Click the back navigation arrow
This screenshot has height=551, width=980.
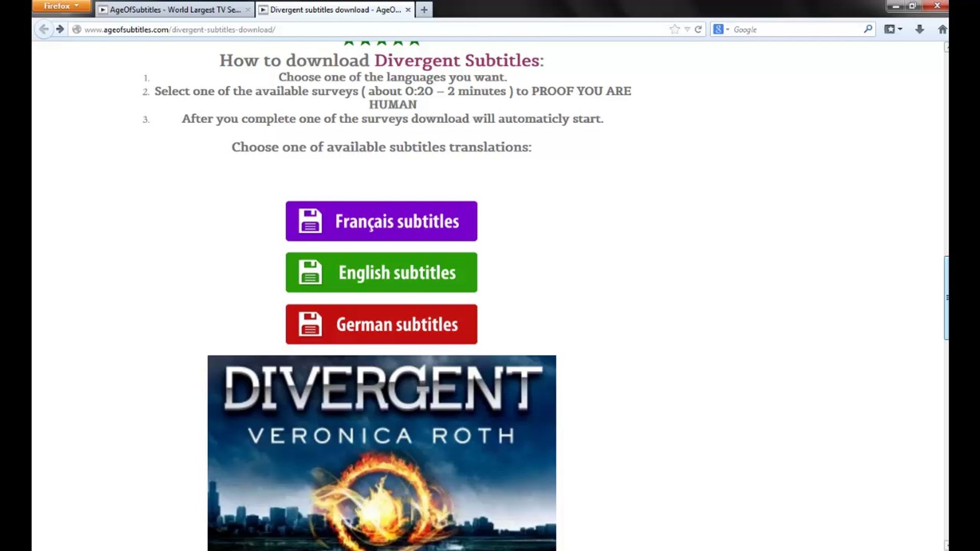point(44,29)
